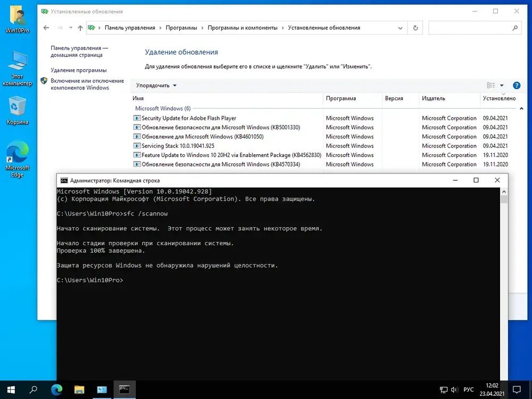This screenshot has width=532, height=399.
Task: Open File Explorer in the taskbar
Action: click(x=79, y=389)
